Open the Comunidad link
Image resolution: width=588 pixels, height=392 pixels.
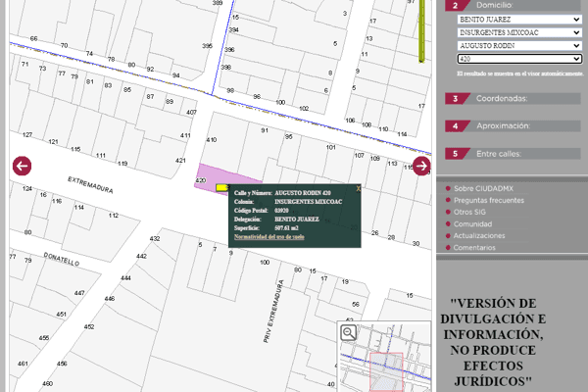[x=472, y=223]
